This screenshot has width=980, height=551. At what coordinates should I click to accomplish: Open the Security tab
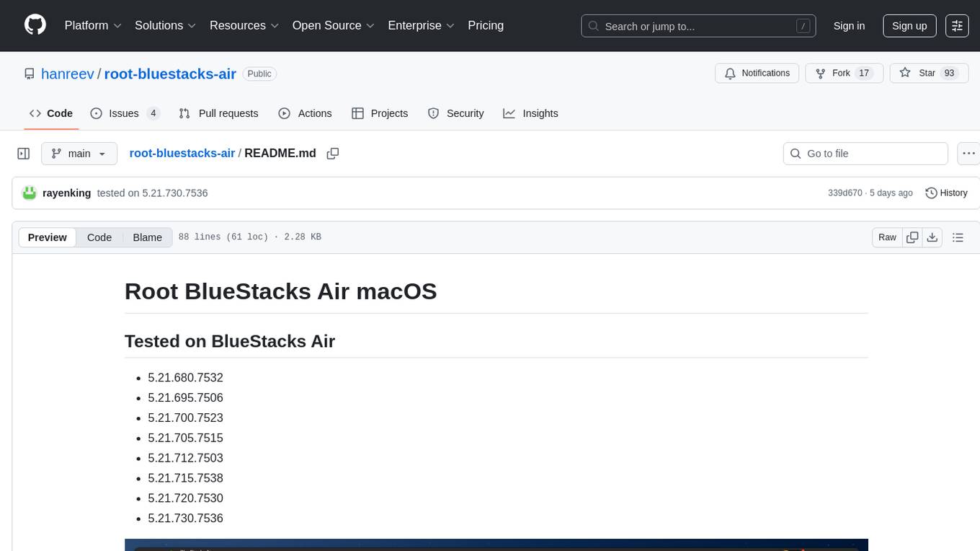(x=456, y=113)
